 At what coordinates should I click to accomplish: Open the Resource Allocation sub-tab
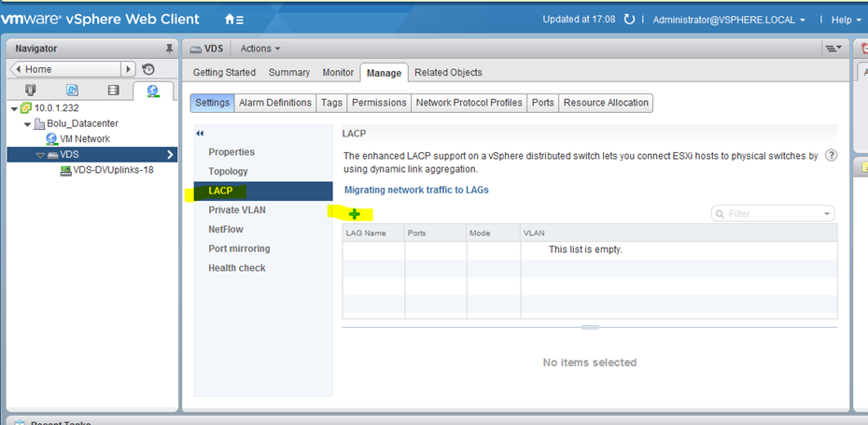[x=606, y=103]
